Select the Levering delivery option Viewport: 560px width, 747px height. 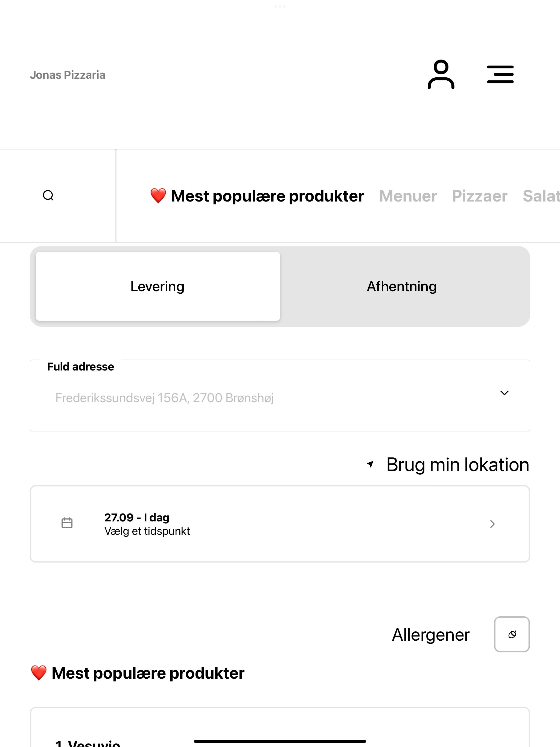tap(158, 286)
